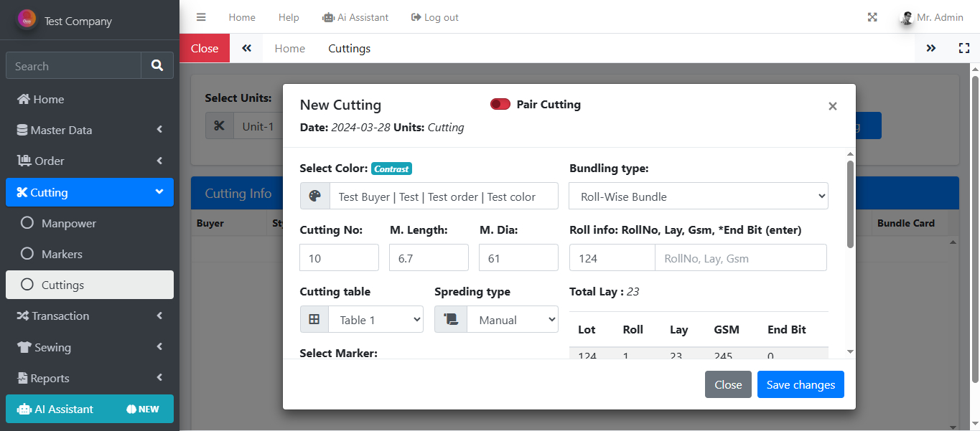Switch to the Home tab in tab bar

290,48
